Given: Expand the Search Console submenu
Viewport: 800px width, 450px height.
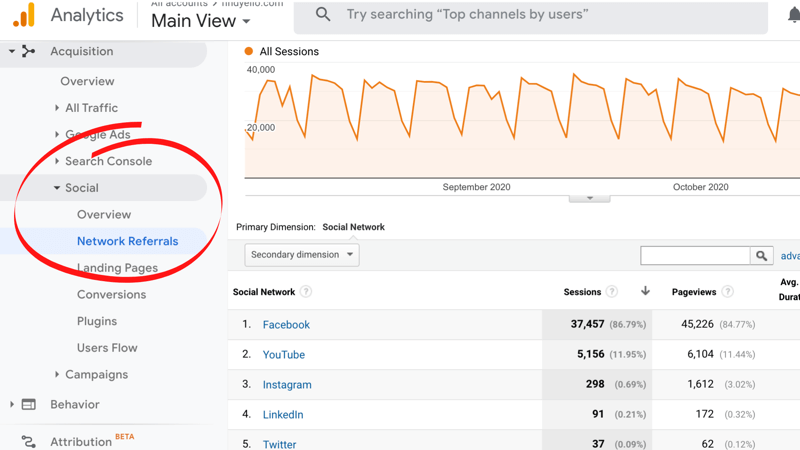Looking at the screenshot, I should [57, 161].
